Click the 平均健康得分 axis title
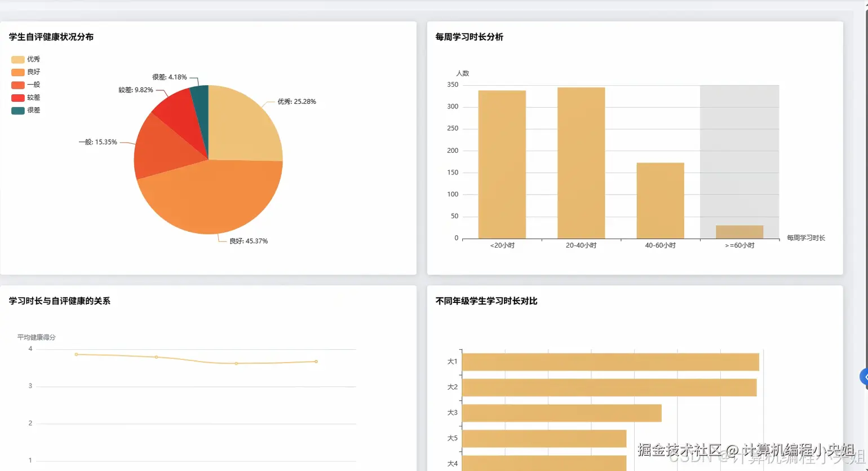This screenshot has width=868, height=471. coord(37,337)
